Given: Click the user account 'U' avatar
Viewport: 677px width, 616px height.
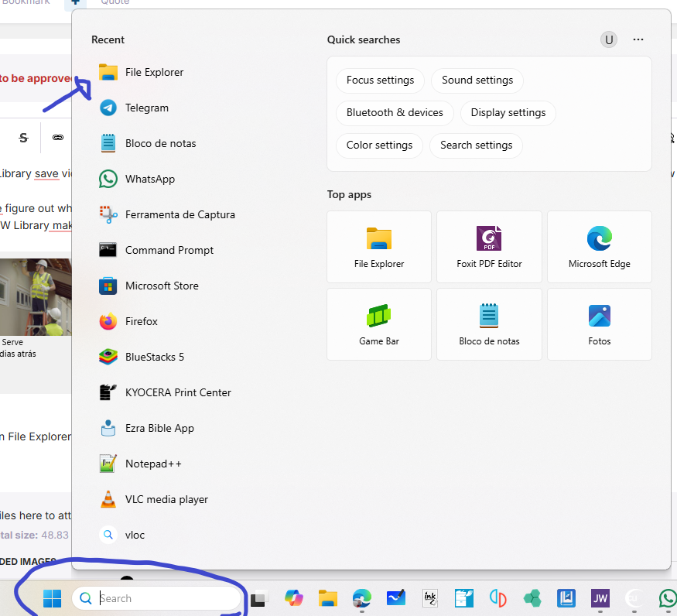Looking at the screenshot, I should pyautogui.click(x=609, y=39).
